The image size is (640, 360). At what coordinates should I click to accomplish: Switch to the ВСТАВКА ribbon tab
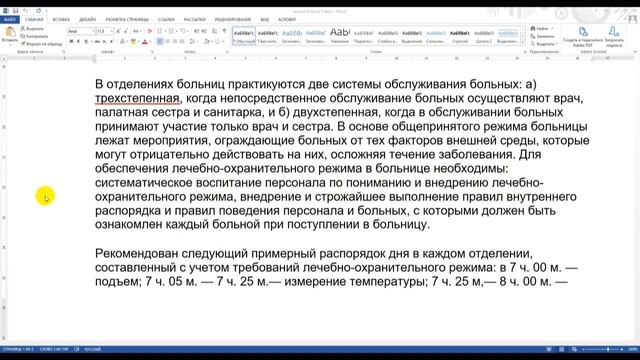pyautogui.click(x=61, y=19)
